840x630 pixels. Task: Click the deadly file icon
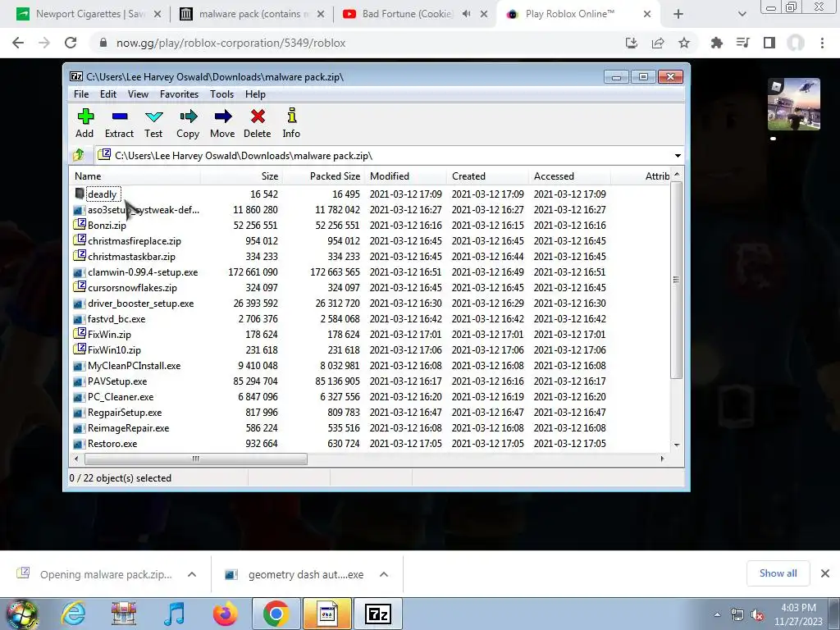80,194
